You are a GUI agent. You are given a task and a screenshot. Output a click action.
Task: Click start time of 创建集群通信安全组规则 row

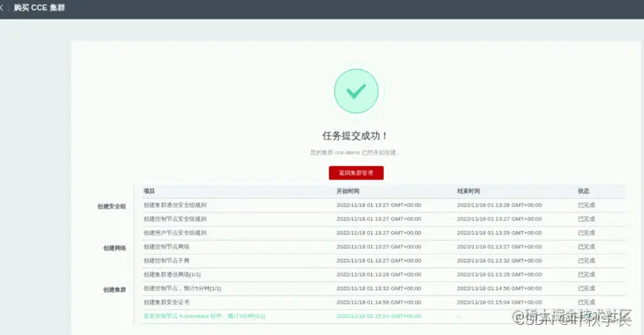(x=379, y=205)
